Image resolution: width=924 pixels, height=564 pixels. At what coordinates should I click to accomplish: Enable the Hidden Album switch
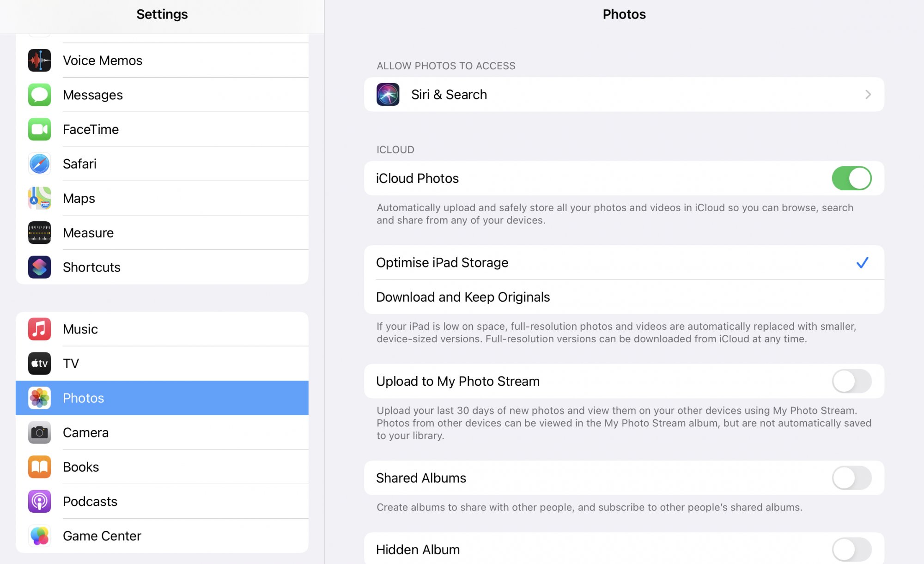851,549
